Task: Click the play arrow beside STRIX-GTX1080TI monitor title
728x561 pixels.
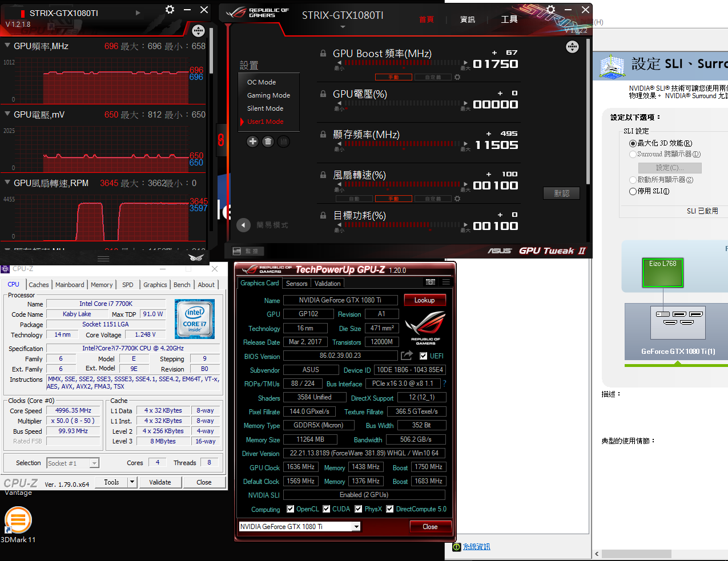Action: [138, 13]
